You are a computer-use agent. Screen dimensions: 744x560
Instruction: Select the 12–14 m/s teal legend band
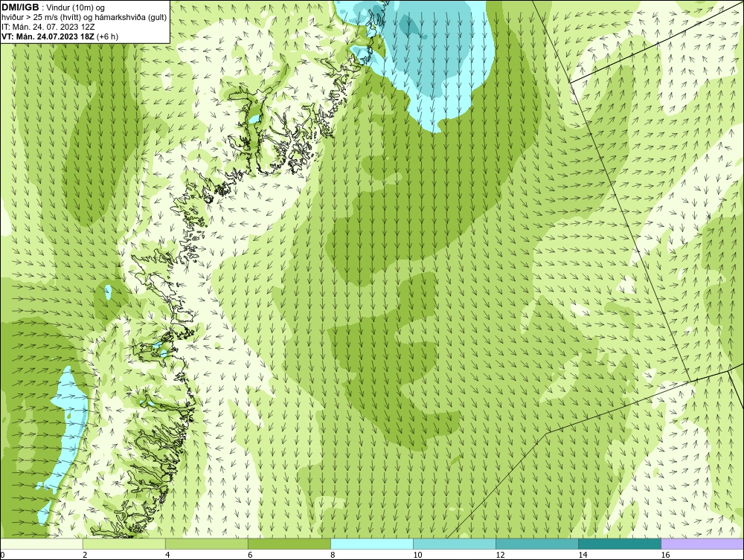537,544
